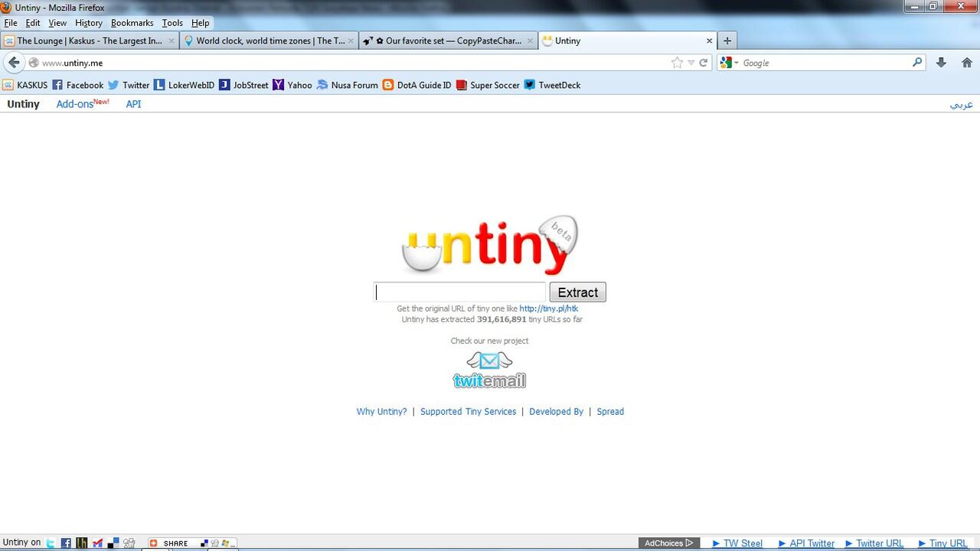Image resolution: width=980 pixels, height=551 pixels.
Task: Open the KASKUS bookmark
Action: [x=24, y=85]
